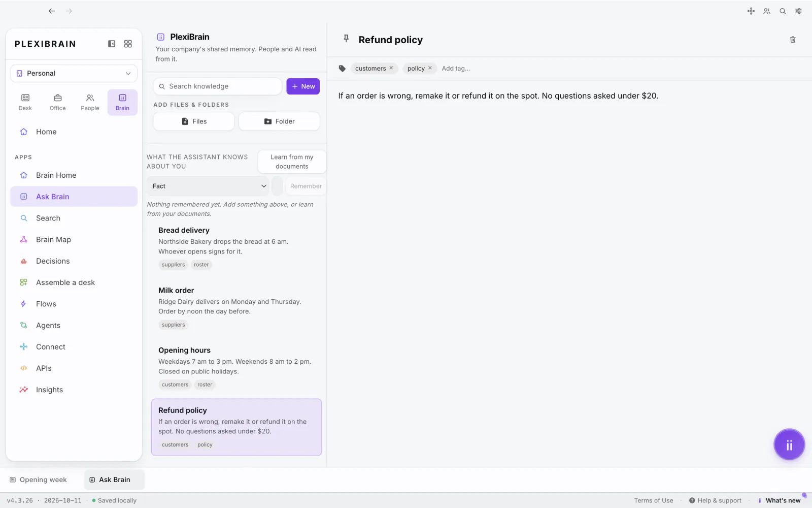Image resolution: width=812 pixels, height=508 pixels.
Task: Open the Fact type dropdown
Action: pyautogui.click(x=208, y=186)
